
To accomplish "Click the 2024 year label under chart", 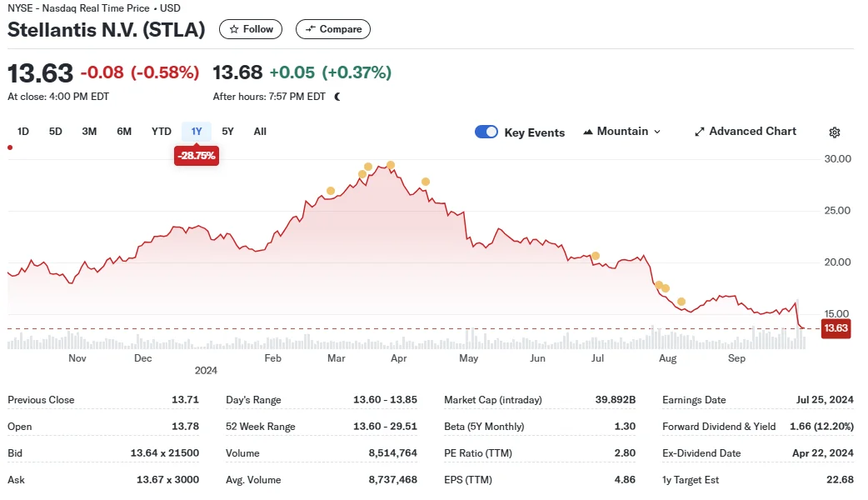I will point(206,371).
